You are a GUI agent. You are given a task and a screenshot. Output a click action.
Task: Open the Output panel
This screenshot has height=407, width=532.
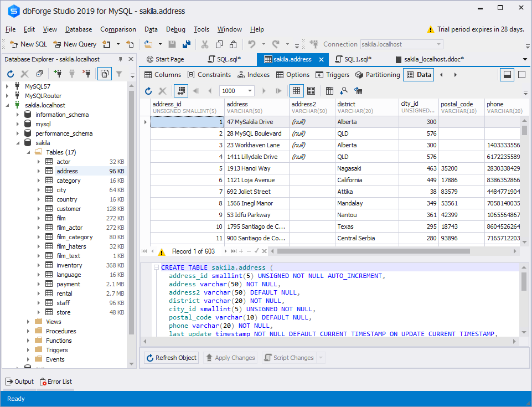(x=20, y=382)
